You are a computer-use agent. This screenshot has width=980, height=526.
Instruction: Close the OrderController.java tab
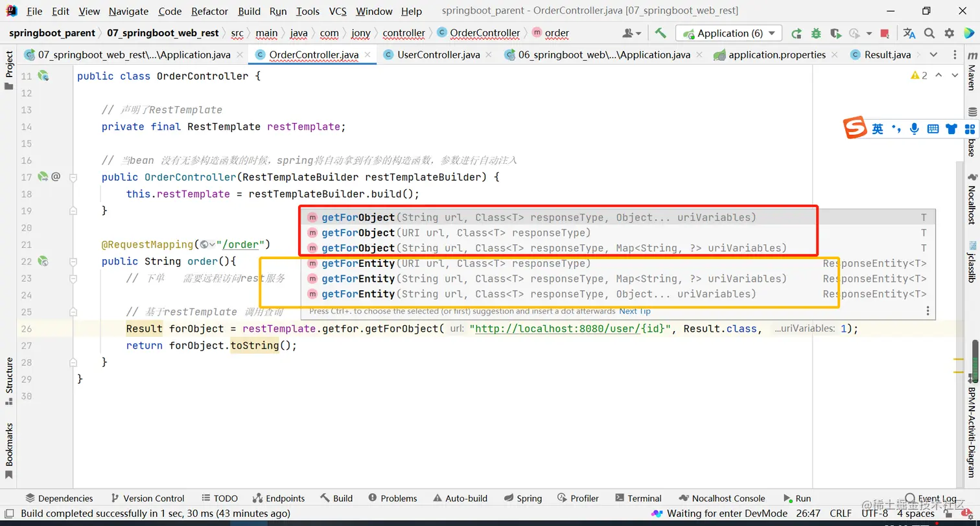tap(369, 54)
